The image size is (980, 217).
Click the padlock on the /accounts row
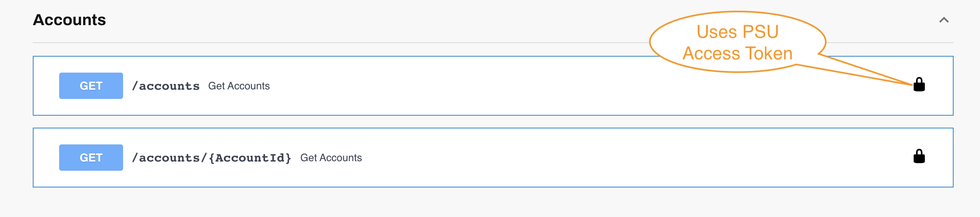point(919,85)
